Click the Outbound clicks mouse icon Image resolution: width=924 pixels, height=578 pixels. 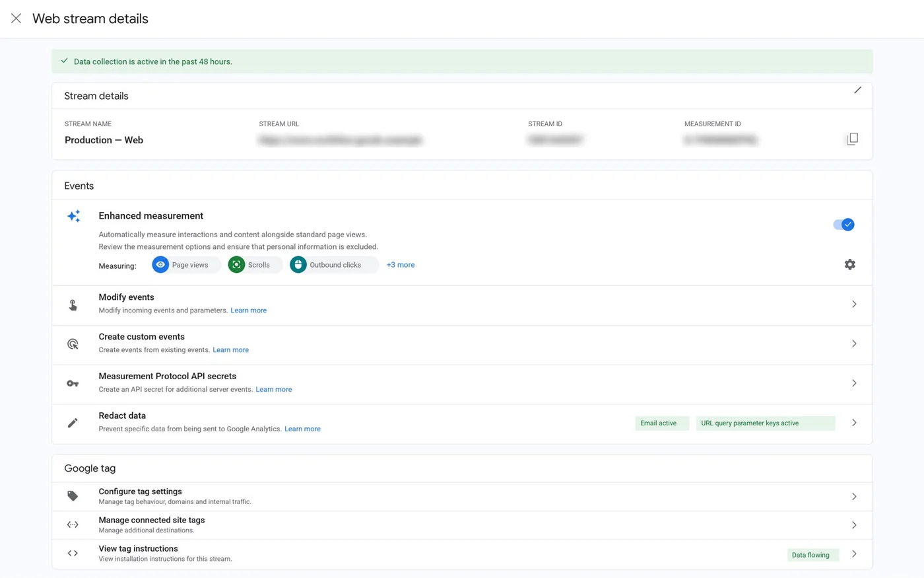pos(298,265)
